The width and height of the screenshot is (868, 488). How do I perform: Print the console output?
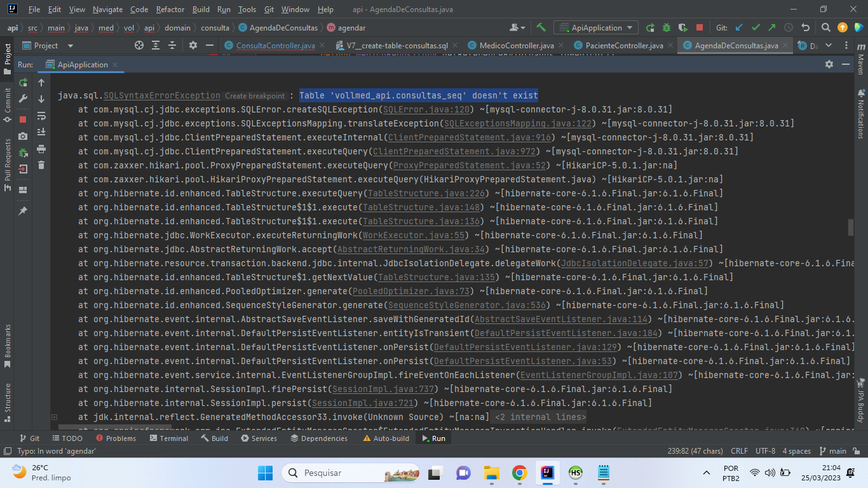coord(41,149)
